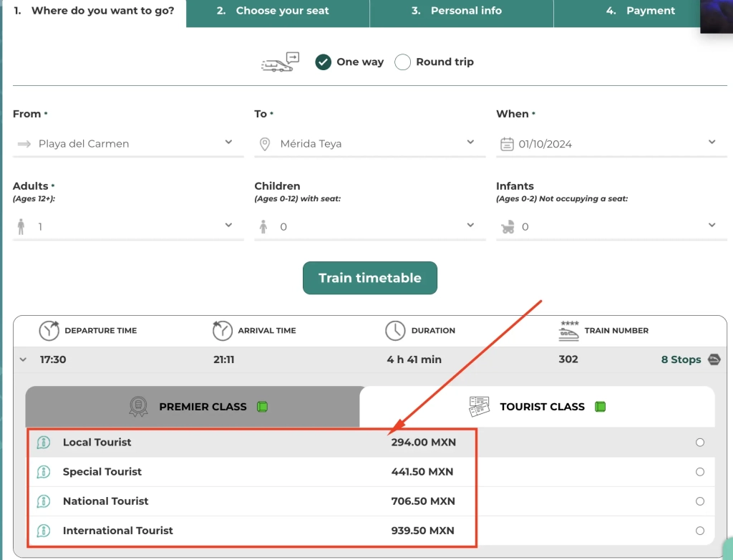
Task: Click the info icon beside Local Tourist
Action: (44, 443)
